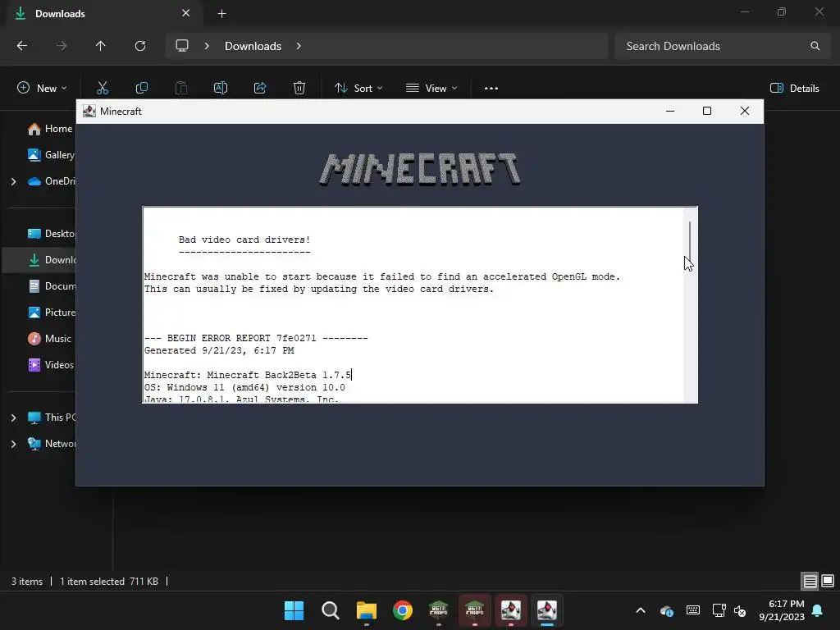Minimize the Minecraft window
Screen dimensions: 840x630
coord(670,111)
